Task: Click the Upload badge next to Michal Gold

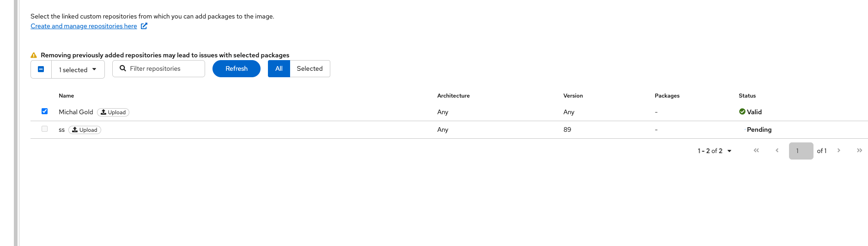Action: [113, 112]
